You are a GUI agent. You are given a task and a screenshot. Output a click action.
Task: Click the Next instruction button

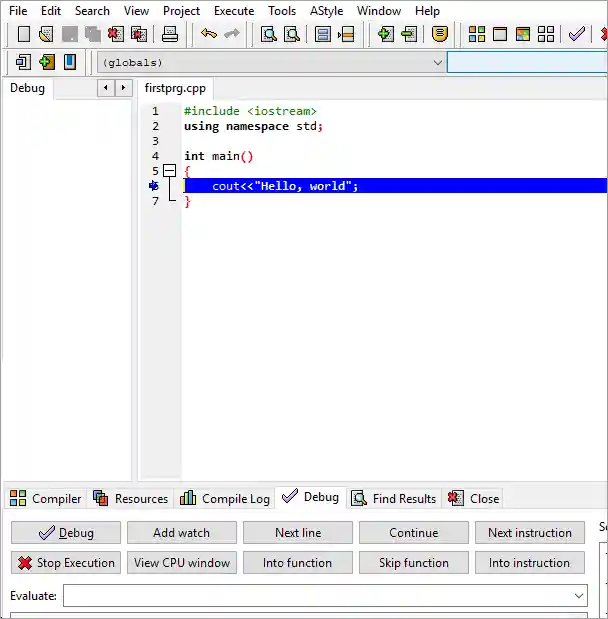click(530, 533)
